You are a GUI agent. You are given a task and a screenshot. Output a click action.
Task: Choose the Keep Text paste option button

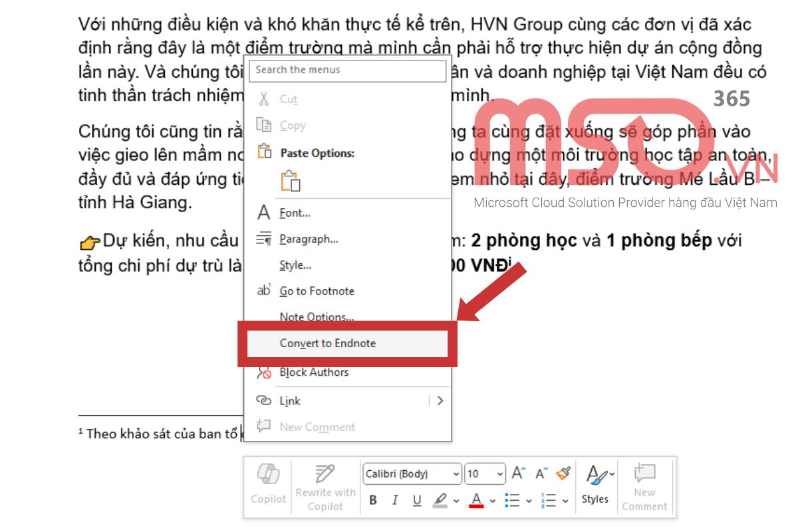[291, 182]
